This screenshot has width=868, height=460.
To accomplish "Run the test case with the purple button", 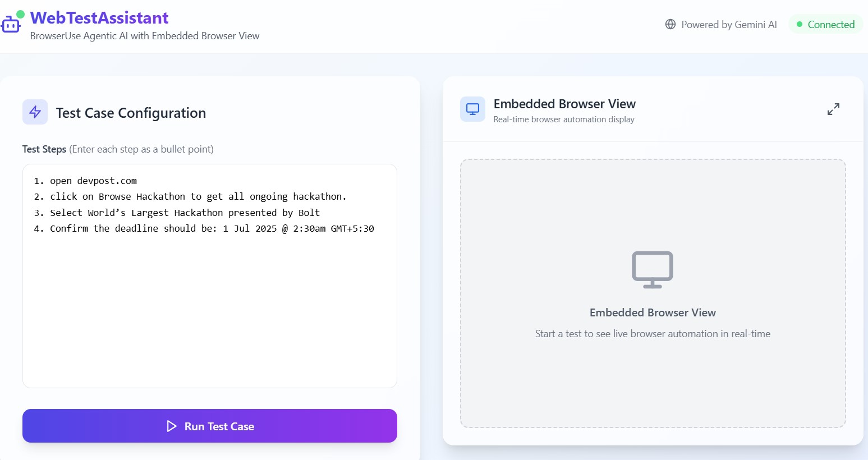I will pos(210,426).
